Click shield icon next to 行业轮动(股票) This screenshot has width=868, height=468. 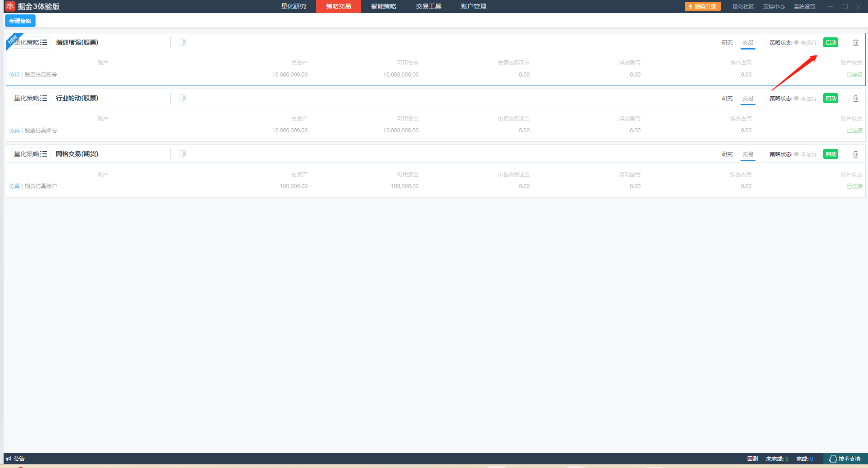click(182, 98)
